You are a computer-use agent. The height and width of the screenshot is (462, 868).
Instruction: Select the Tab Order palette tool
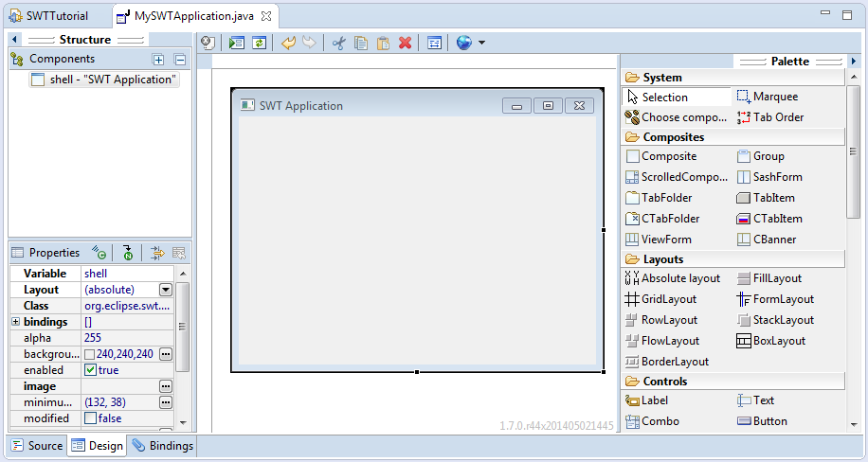[x=770, y=117]
